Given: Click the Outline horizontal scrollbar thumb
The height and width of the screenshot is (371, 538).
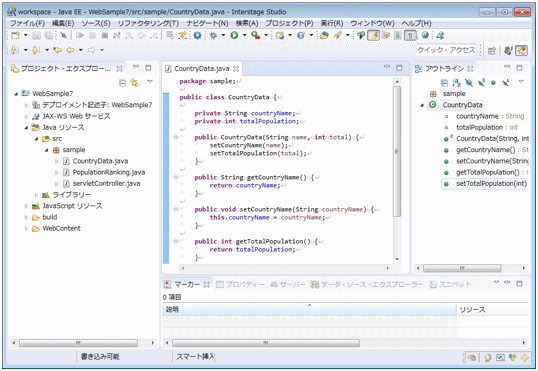Looking at the screenshot, I should [462, 268].
